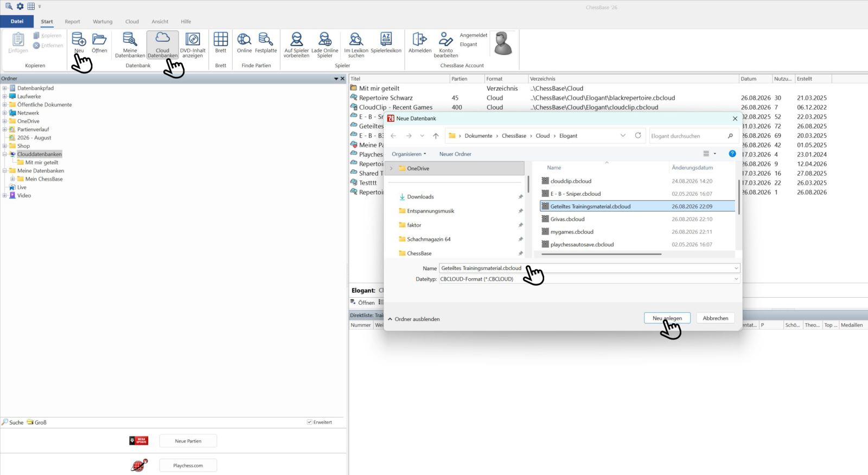868x475 pixels.
Task: Open the Spielerlexikon
Action: [x=386, y=42]
